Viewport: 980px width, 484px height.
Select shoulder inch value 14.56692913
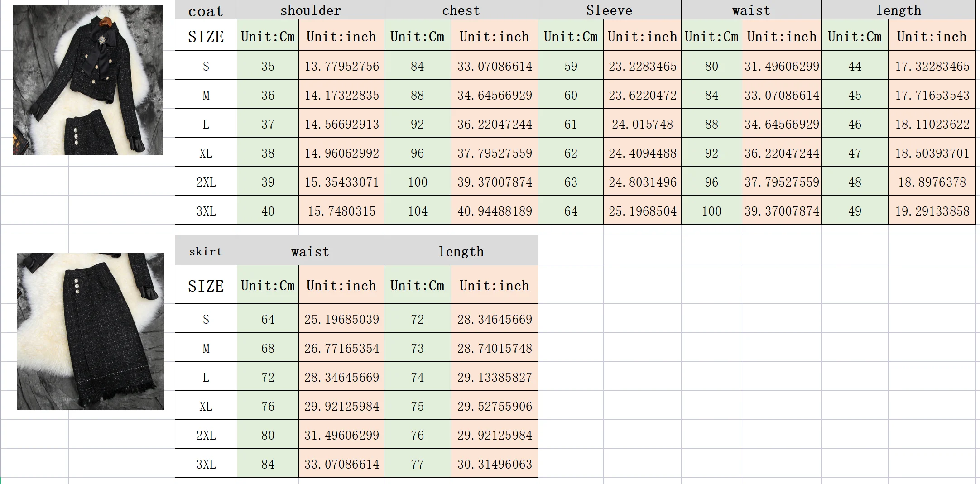341,124
